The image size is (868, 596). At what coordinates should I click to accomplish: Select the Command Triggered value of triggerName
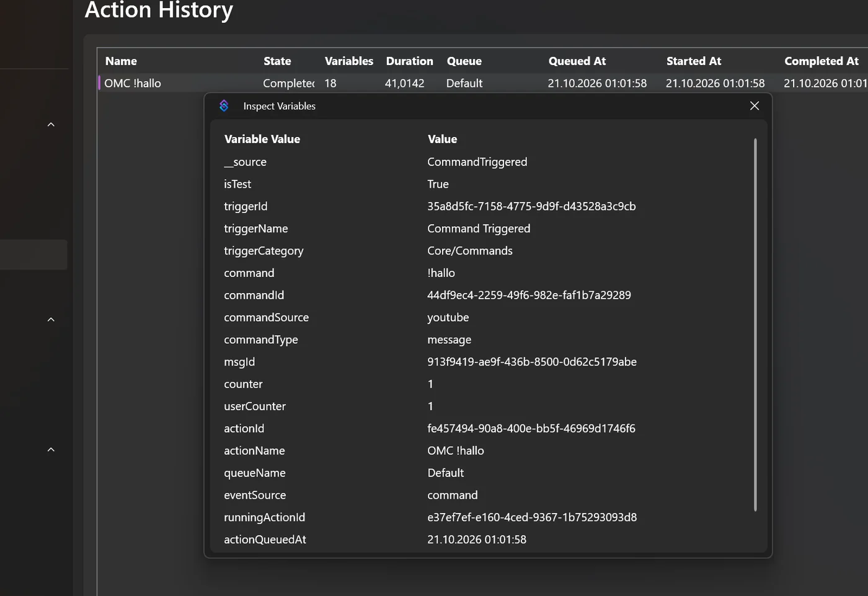tap(479, 229)
